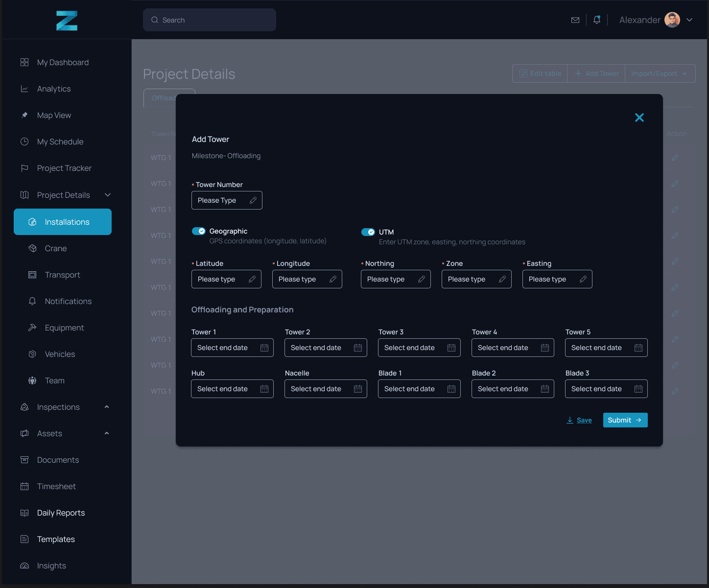Open calendar for Tower 1 end date

(264, 348)
